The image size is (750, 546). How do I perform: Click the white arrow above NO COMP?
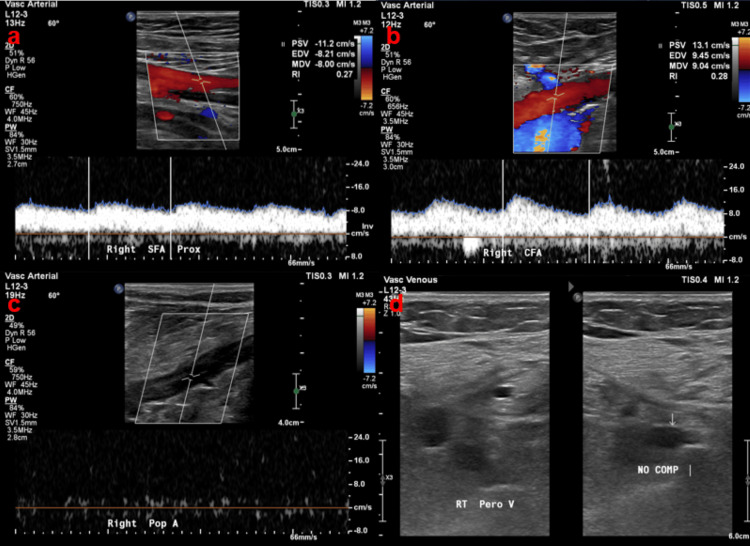tap(673, 420)
